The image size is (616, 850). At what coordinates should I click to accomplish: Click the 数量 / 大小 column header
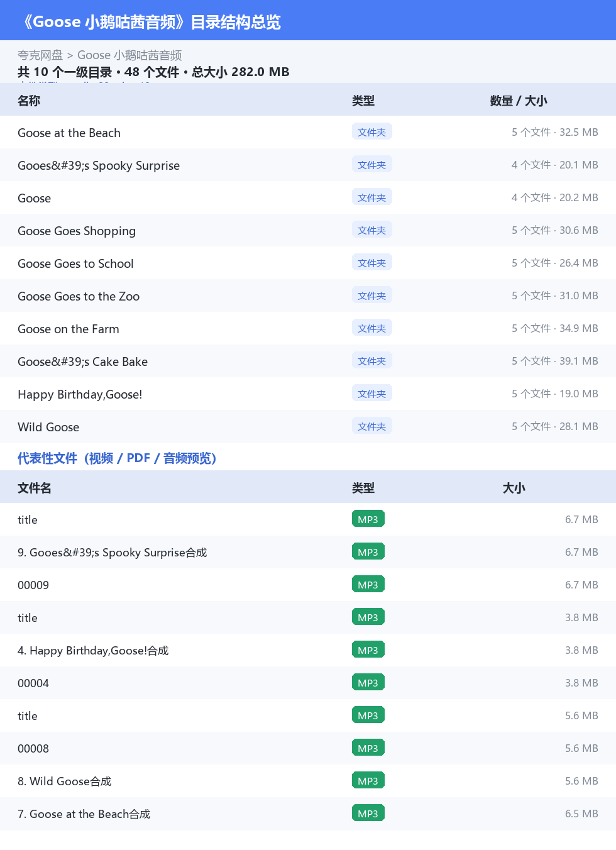coord(519,101)
